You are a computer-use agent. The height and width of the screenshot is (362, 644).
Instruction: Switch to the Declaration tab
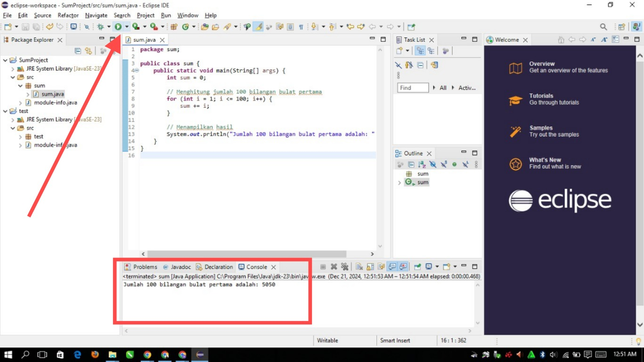point(214,267)
